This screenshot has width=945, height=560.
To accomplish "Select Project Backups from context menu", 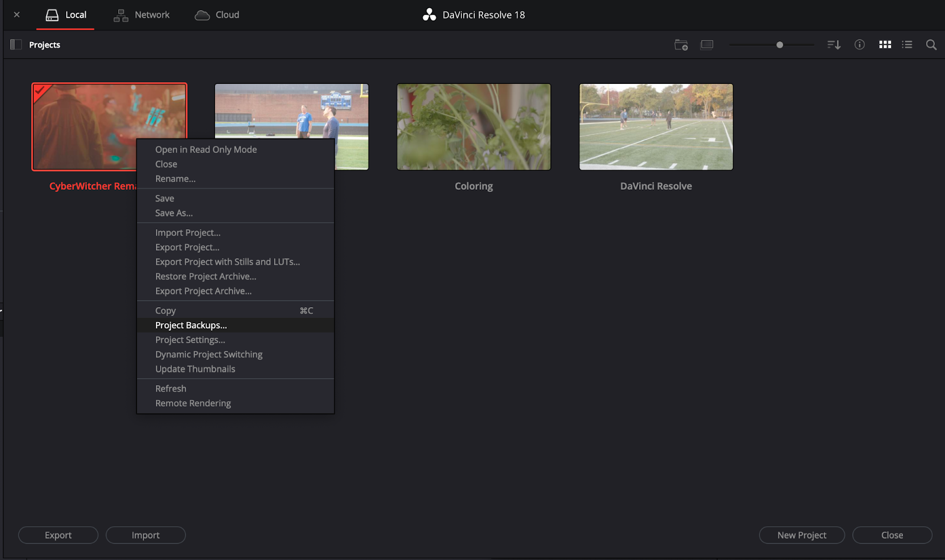I will [x=190, y=325].
